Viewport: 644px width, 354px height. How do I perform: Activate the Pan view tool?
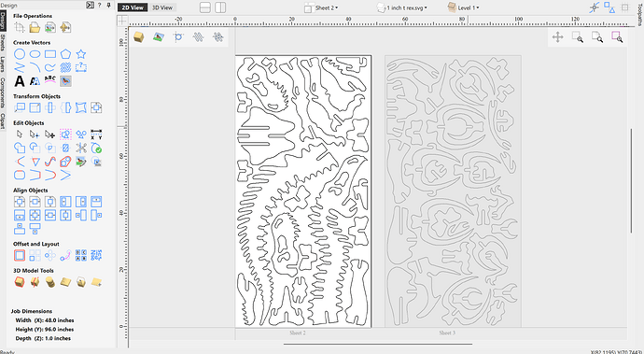click(558, 37)
